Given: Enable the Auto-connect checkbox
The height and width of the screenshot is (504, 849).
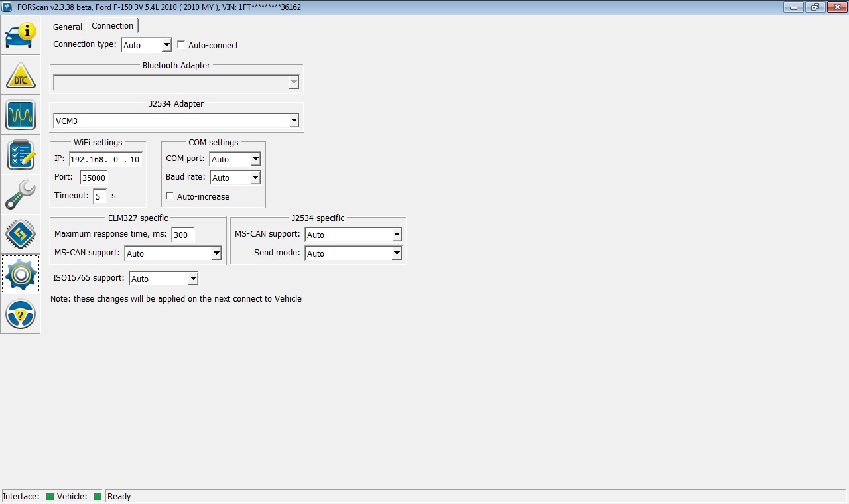Looking at the screenshot, I should tap(182, 45).
